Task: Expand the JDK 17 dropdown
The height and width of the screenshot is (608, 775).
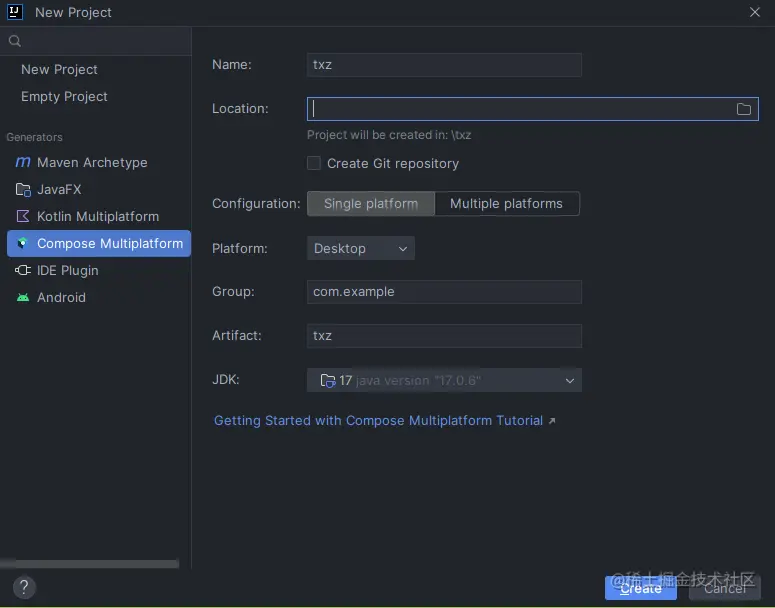Action: tap(444, 380)
